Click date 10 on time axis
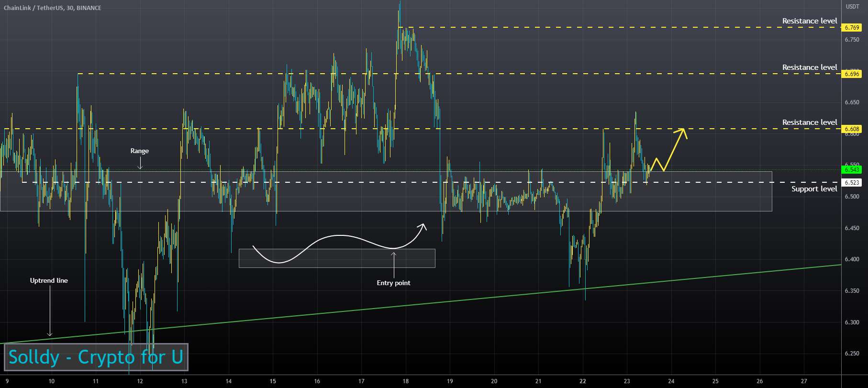 tap(51, 381)
